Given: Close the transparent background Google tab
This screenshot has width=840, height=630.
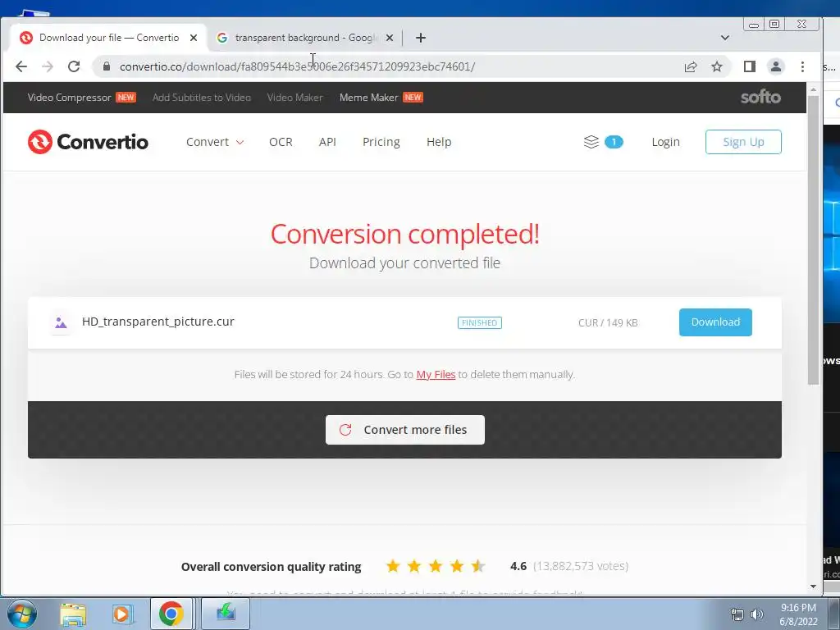Looking at the screenshot, I should 390,38.
